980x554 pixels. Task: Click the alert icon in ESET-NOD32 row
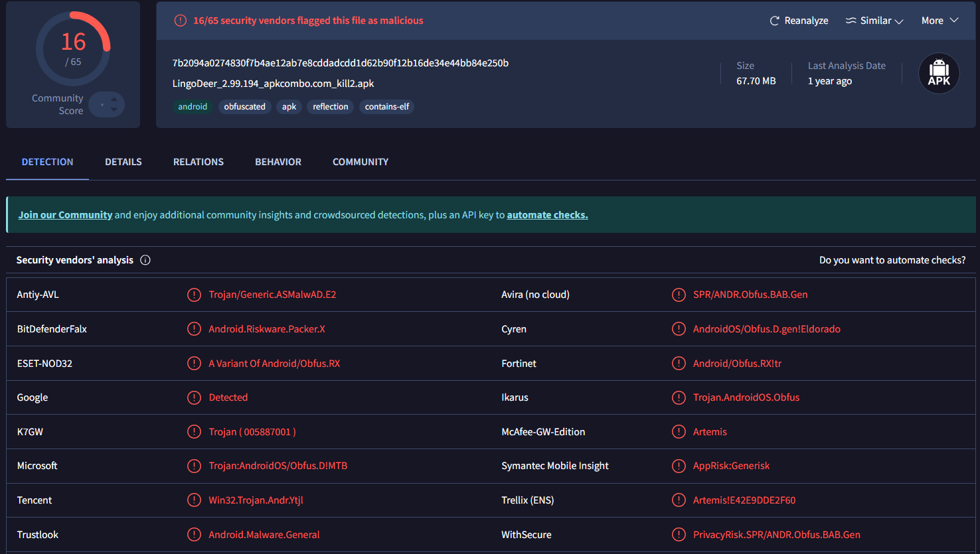(194, 364)
